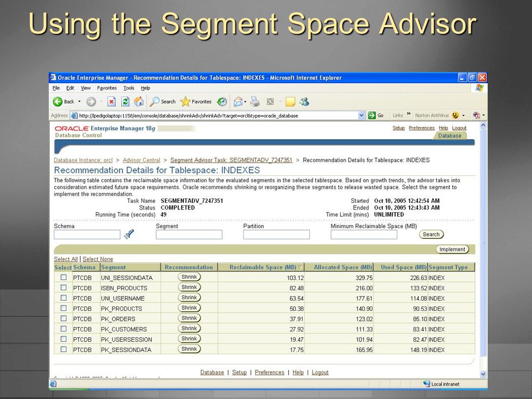Open the yellow Discuss note icon
The image size is (532, 399).
click(290, 101)
